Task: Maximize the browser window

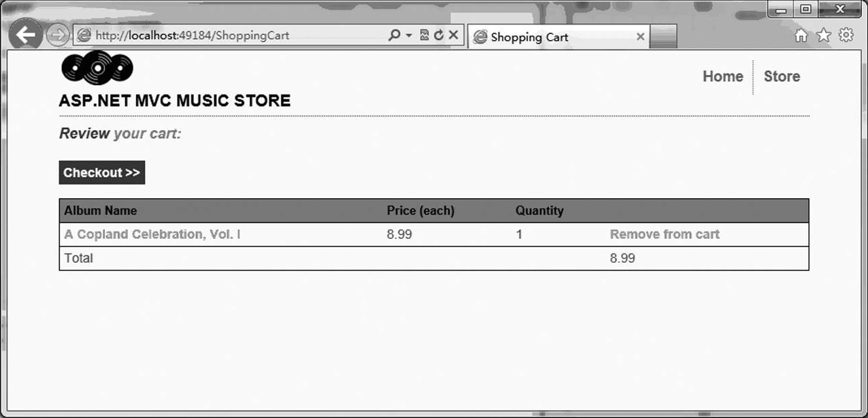Action: [x=805, y=10]
